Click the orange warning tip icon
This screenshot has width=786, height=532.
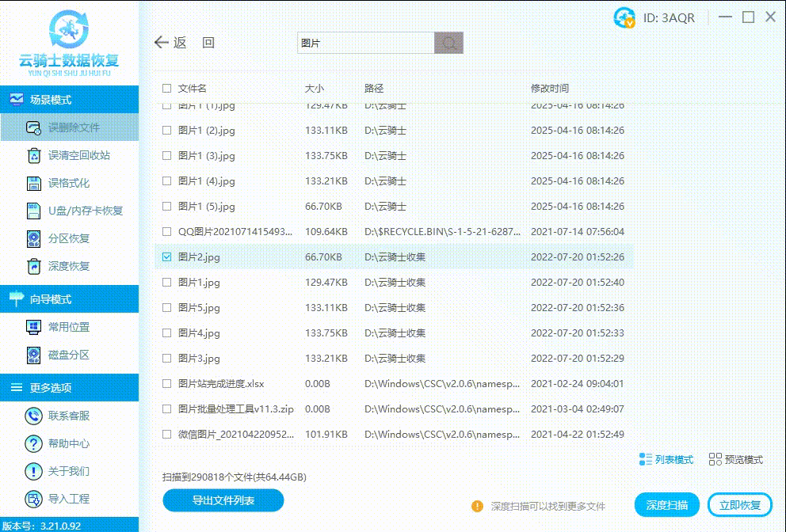click(477, 507)
